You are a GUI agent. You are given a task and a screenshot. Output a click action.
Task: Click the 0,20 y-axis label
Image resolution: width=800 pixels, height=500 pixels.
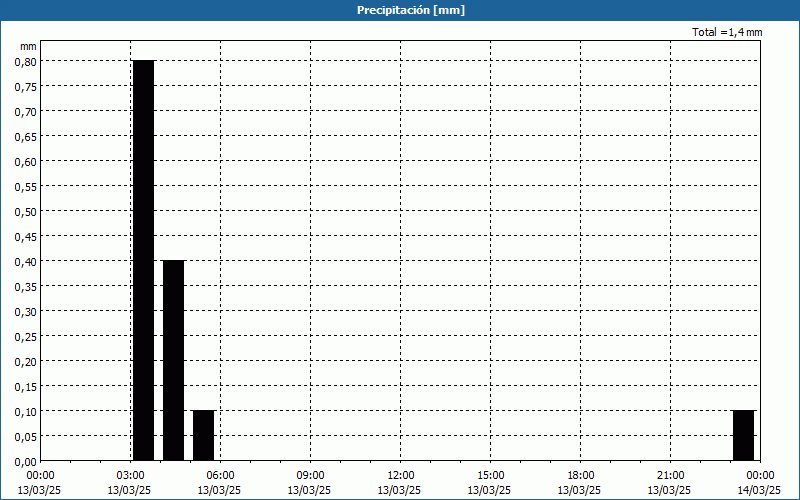coord(26,362)
